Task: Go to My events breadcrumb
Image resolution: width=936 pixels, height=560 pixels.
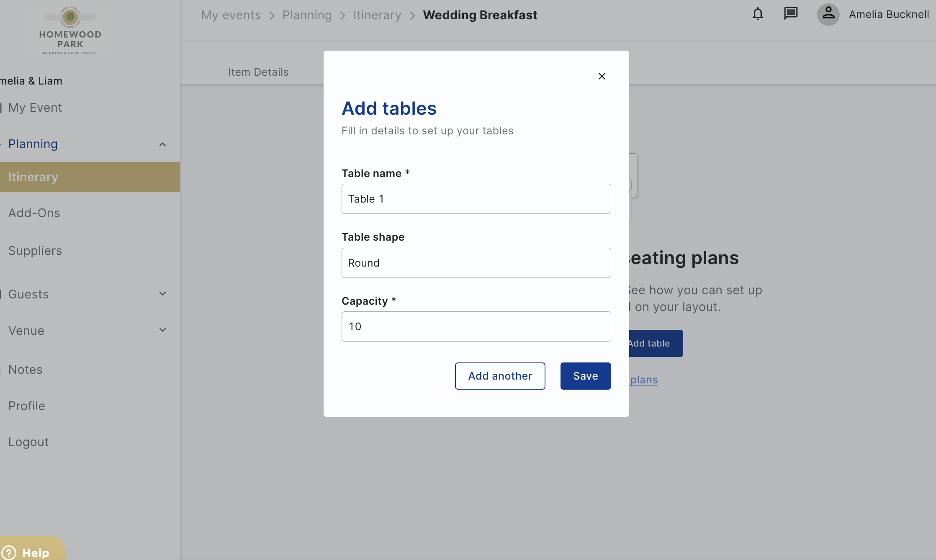Action: 231,15
